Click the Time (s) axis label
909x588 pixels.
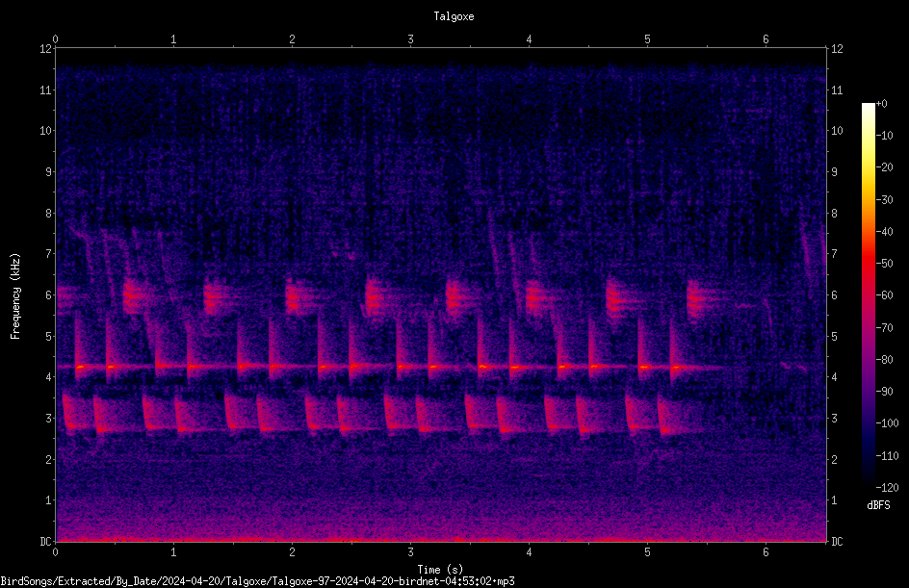[x=440, y=570]
